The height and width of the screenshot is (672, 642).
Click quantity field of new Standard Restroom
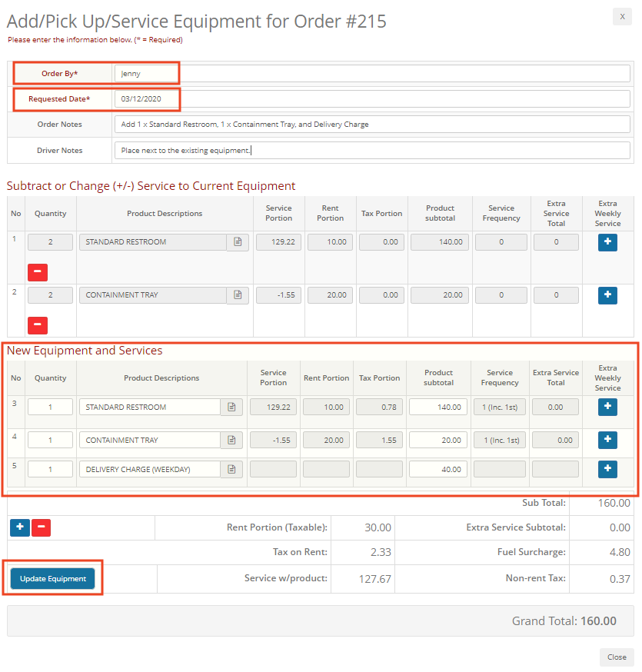pyautogui.click(x=51, y=408)
